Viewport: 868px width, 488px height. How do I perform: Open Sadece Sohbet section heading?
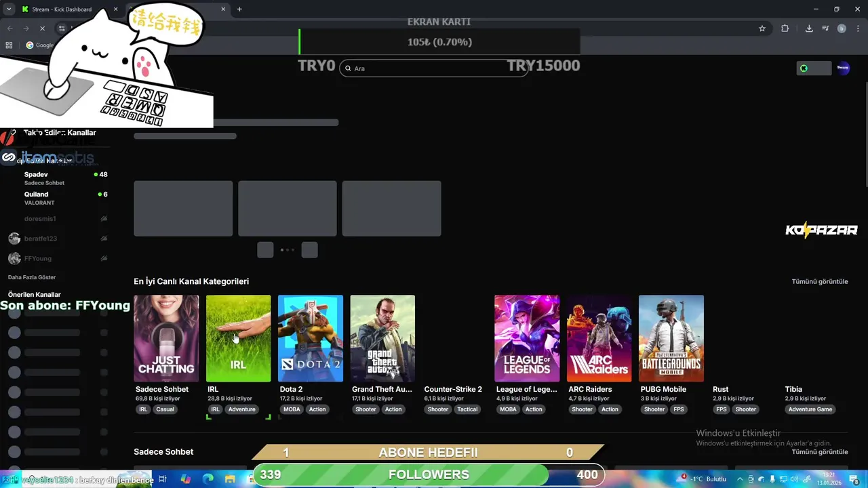(163, 452)
